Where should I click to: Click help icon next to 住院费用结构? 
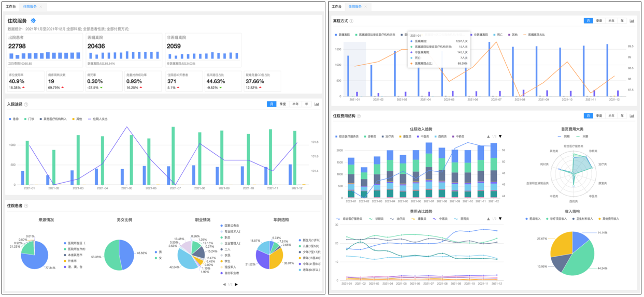click(359, 116)
